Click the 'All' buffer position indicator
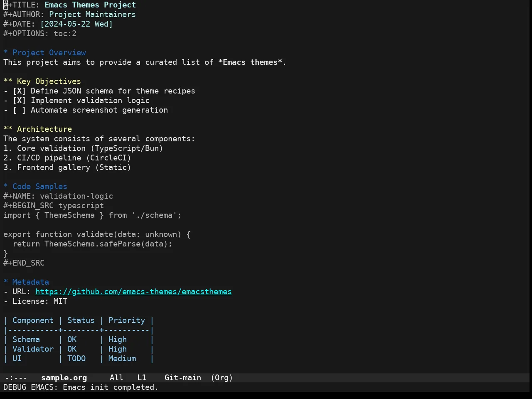 (116, 378)
